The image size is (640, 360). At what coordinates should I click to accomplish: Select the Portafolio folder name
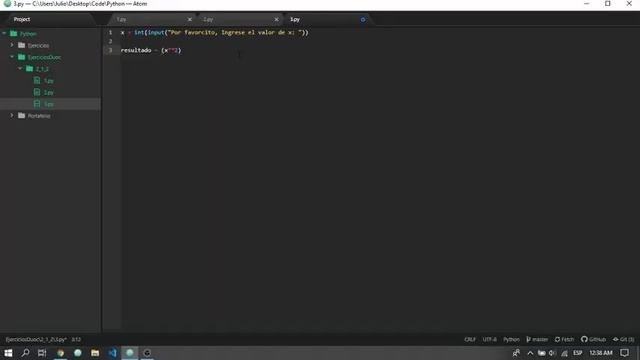(39, 116)
